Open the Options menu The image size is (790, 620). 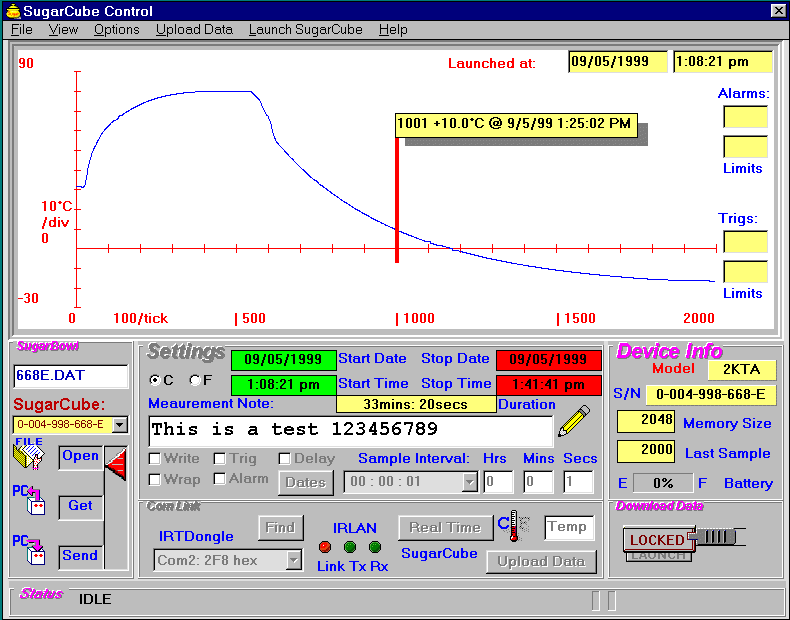[x=116, y=30]
